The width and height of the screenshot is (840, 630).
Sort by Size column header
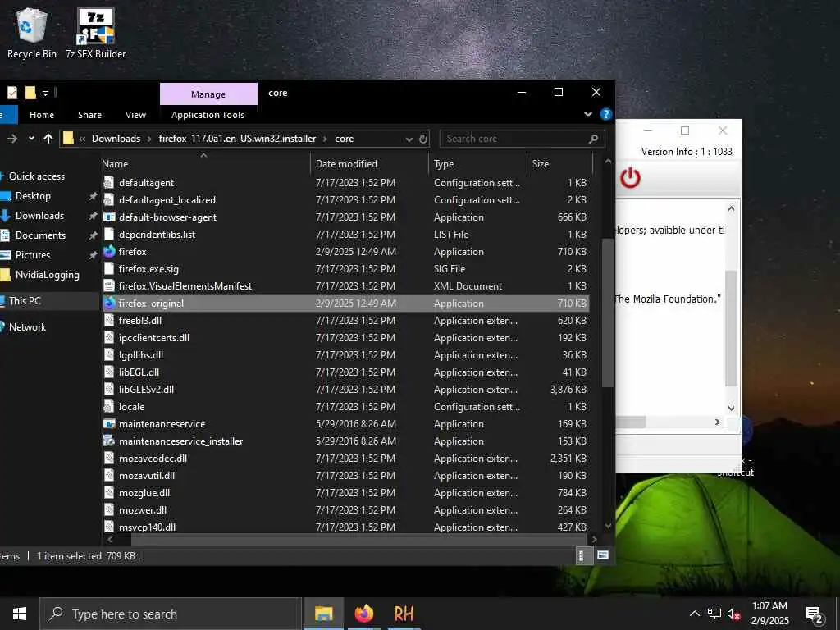pyautogui.click(x=559, y=164)
